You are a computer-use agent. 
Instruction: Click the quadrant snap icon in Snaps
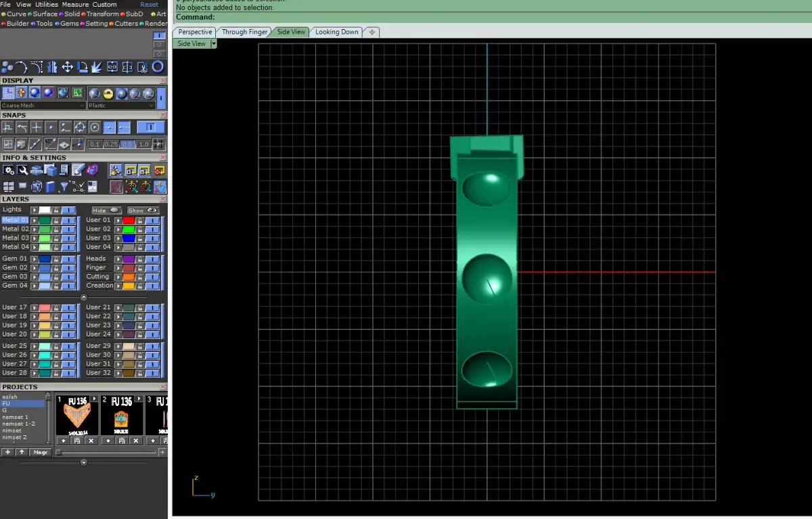point(81,127)
